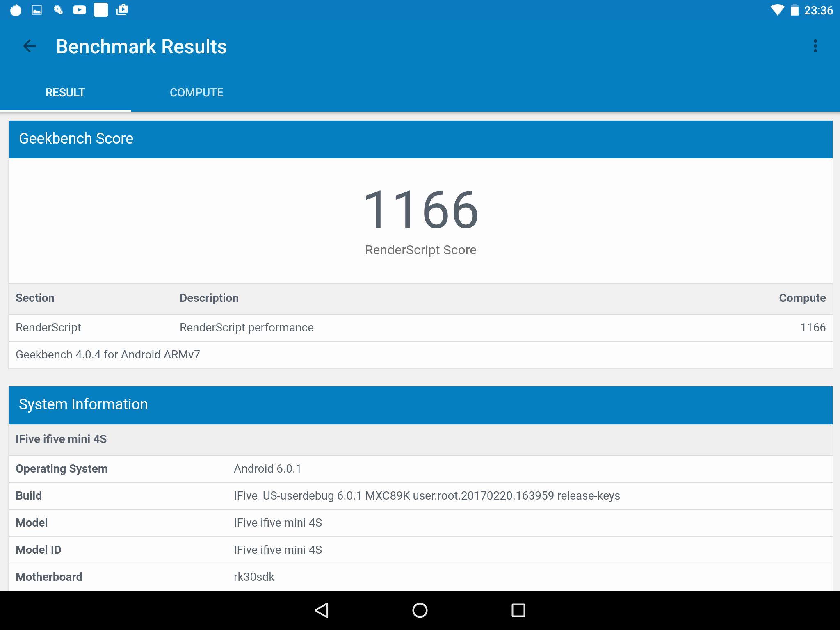Tap the image notification icon
This screenshot has width=840, height=630.
coord(37,10)
